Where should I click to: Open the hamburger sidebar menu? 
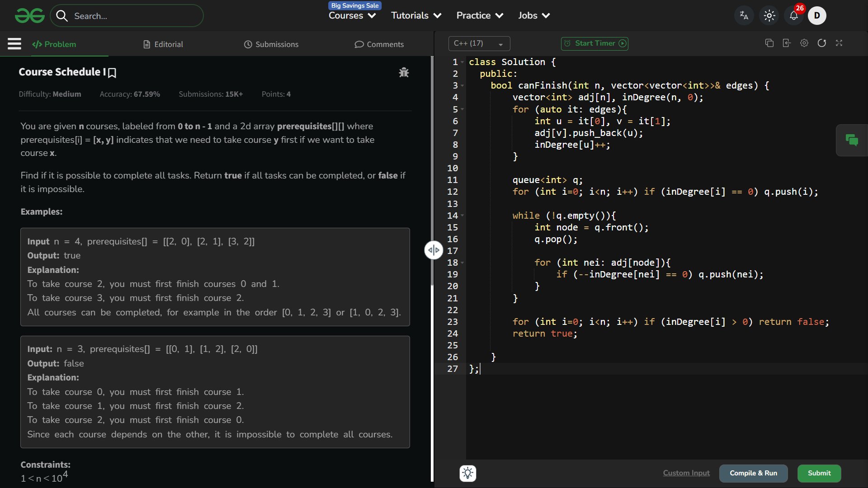(14, 44)
